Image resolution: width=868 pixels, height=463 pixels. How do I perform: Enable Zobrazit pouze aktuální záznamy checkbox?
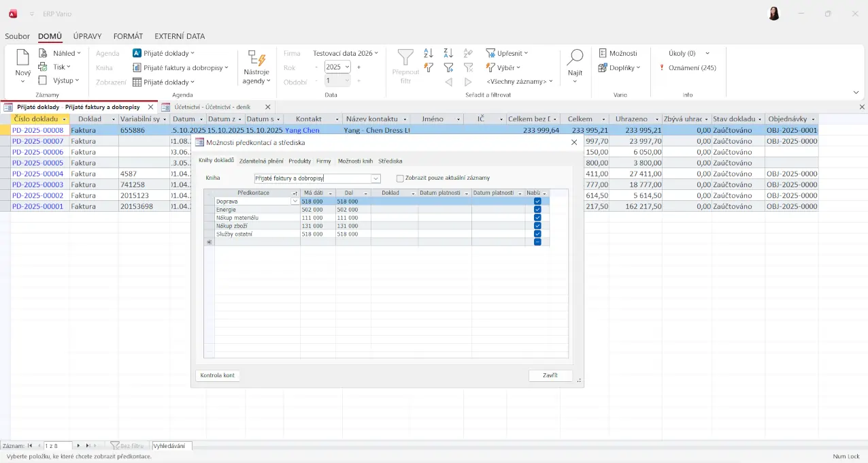(x=400, y=178)
